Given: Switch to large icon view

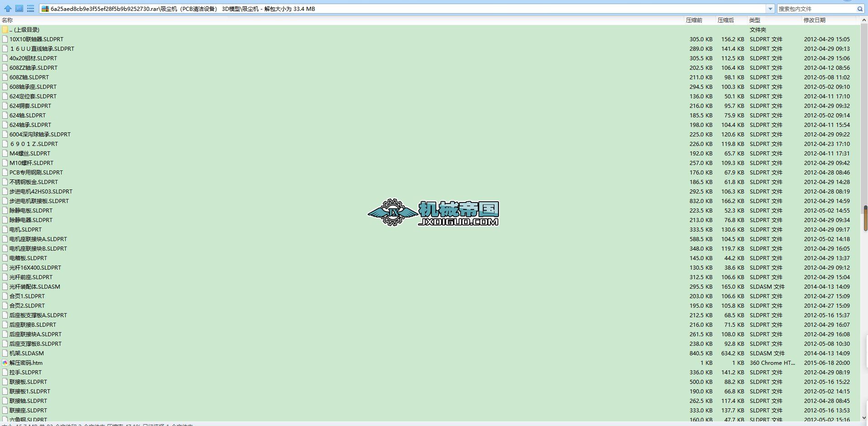Looking at the screenshot, I should coord(19,9).
